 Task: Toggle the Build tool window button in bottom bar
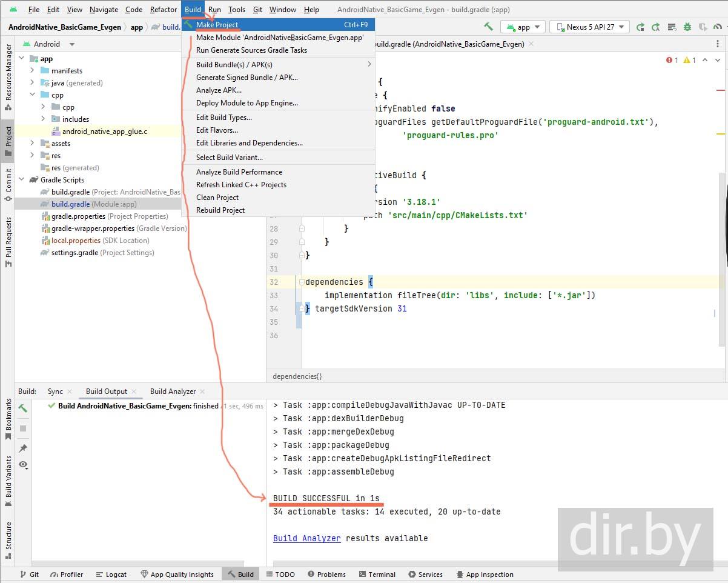(240, 575)
